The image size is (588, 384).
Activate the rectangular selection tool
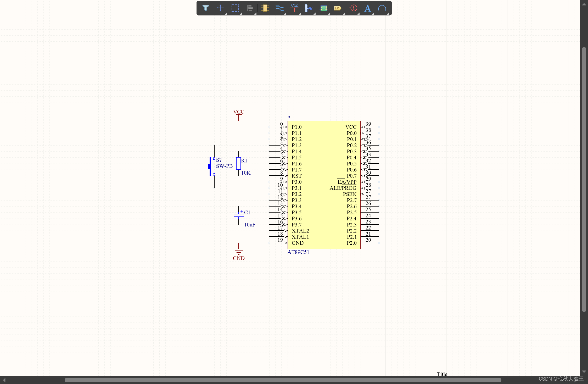235,8
